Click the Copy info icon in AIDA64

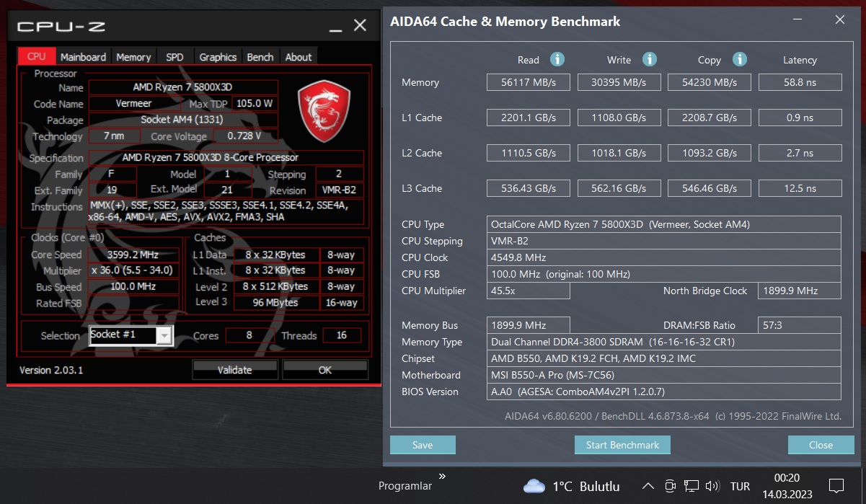pyautogui.click(x=740, y=59)
